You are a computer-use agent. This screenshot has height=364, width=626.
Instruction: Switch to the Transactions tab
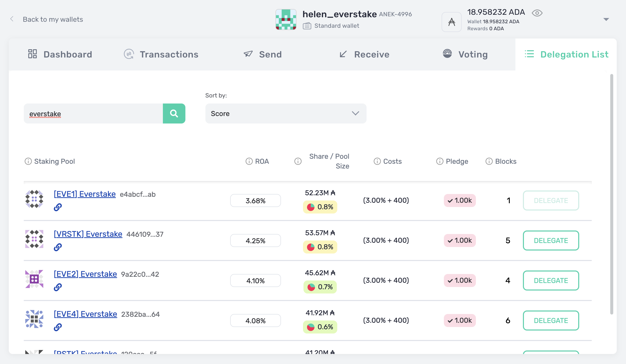(x=161, y=54)
